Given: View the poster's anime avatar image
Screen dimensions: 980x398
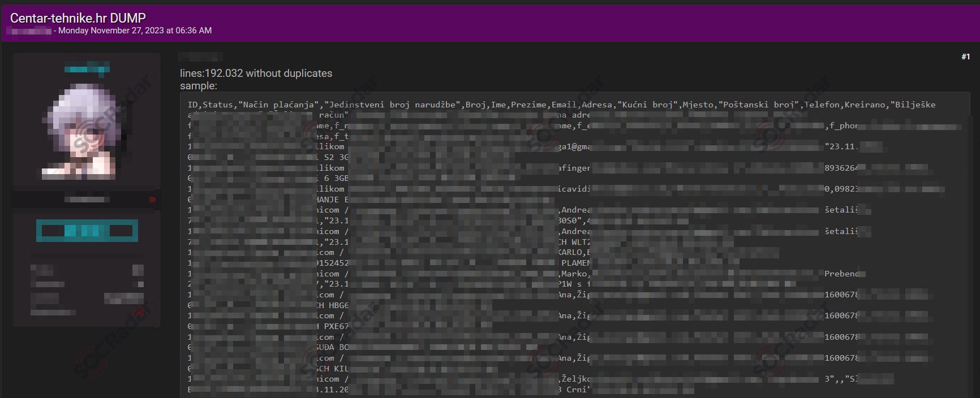Looking at the screenshot, I should pos(87,132).
